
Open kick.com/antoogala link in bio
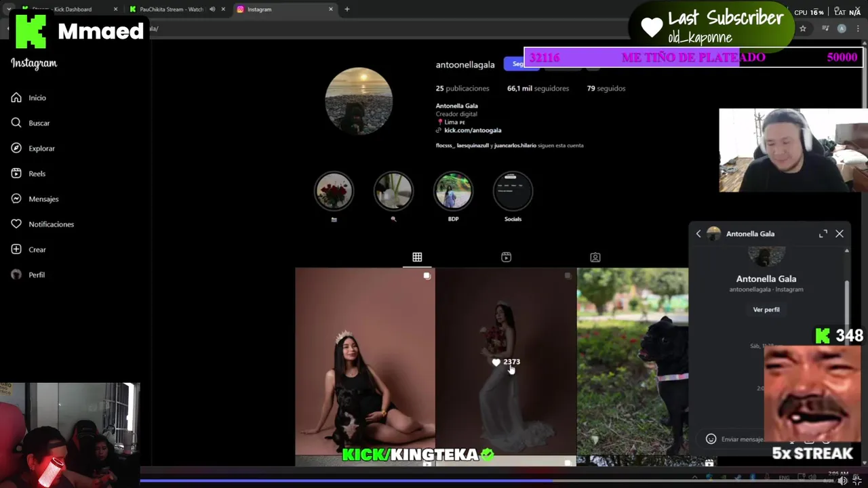pos(473,130)
